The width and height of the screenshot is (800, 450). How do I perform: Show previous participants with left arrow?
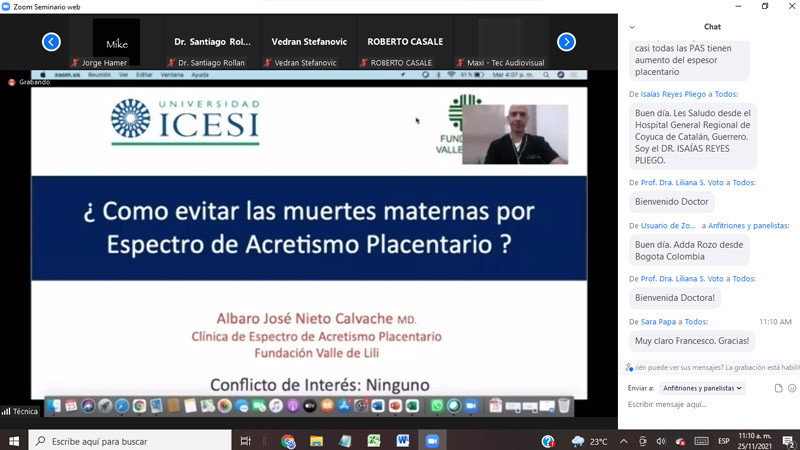point(51,41)
